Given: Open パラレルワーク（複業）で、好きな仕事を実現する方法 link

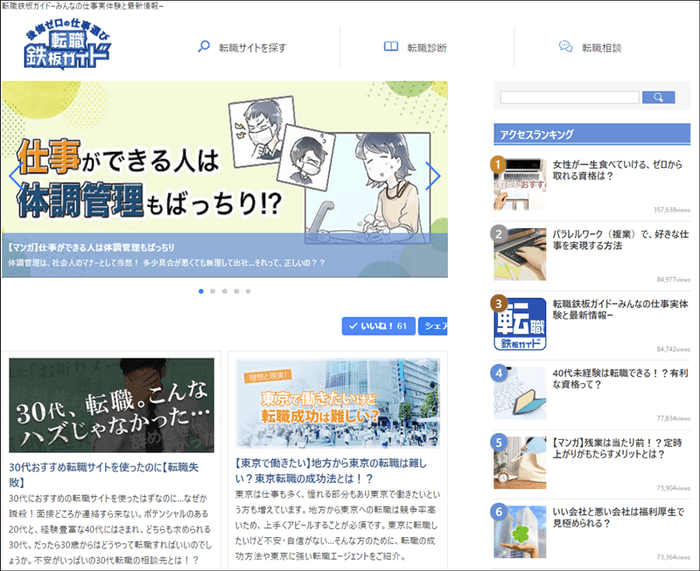Looking at the screenshot, I should [621, 240].
